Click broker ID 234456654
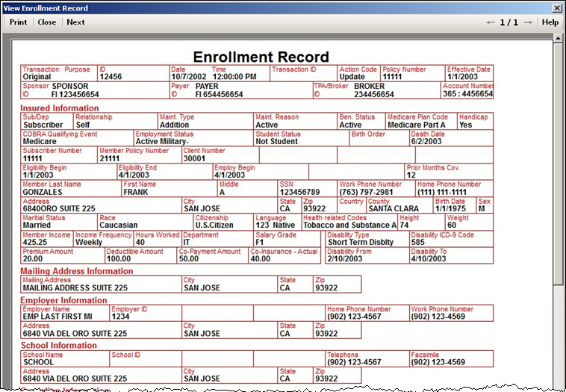The height and width of the screenshot is (392, 566). pos(374,94)
